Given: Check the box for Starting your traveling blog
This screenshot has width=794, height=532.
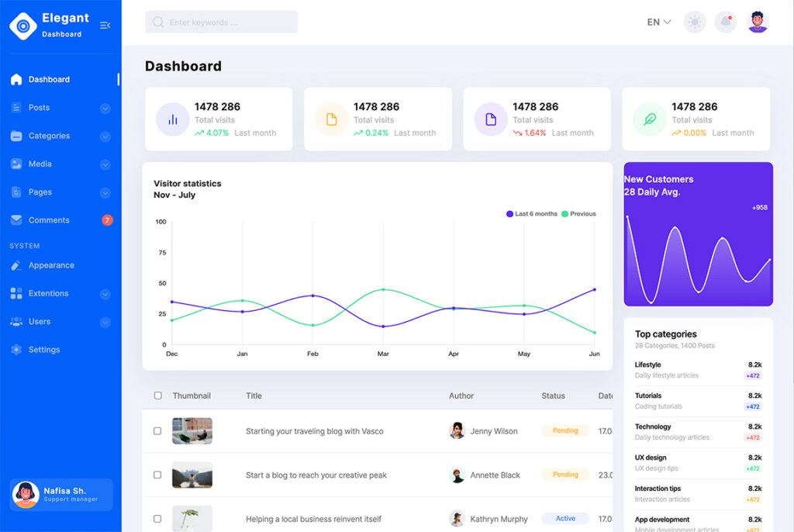Looking at the screenshot, I should [x=157, y=431].
